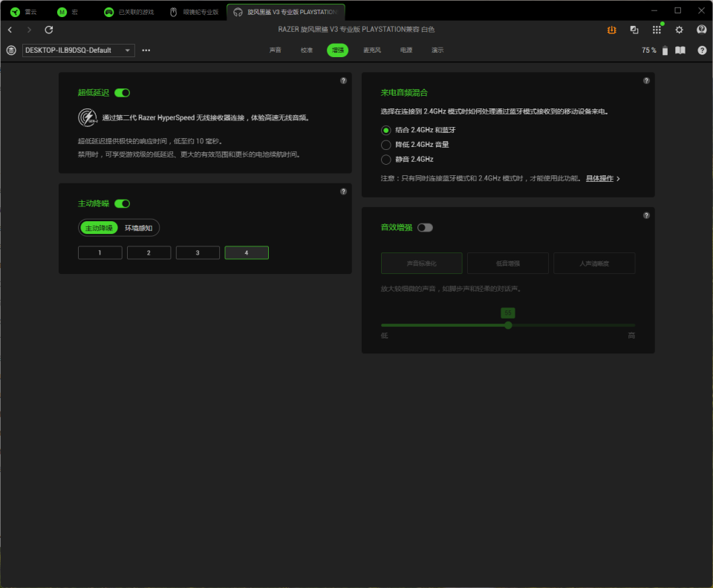The image size is (713, 588).
Task: Click the enhancement slider handle at 55
Action: point(508,325)
